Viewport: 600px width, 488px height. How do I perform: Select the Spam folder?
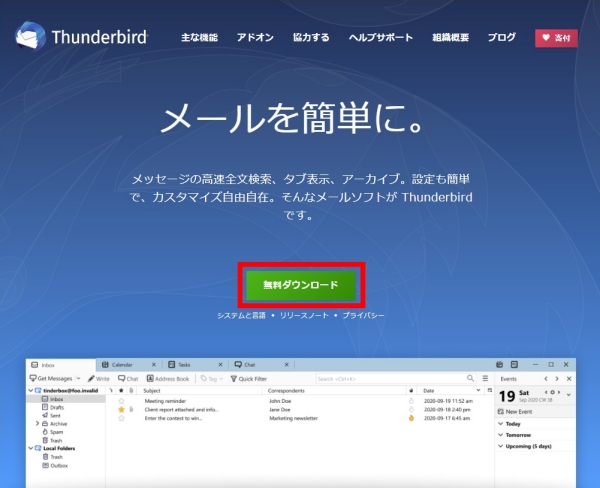click(x=53, y=432)
